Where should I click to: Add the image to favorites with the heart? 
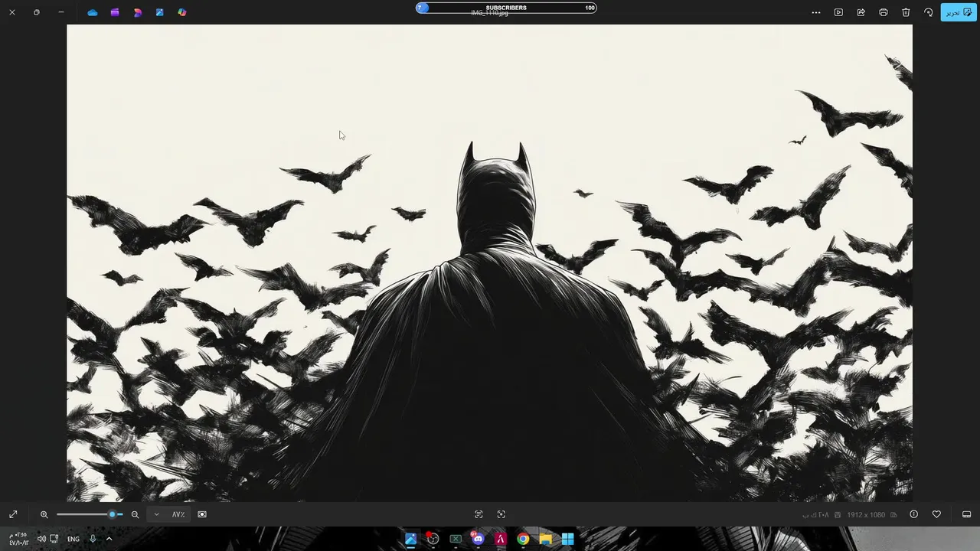tap(936, 514)
